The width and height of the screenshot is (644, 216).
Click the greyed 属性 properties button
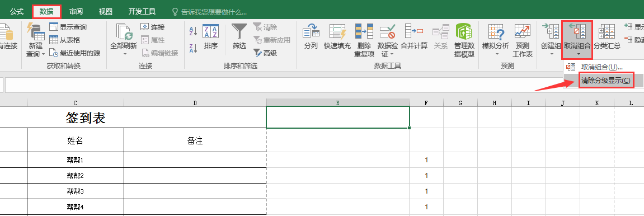(152, 40)
